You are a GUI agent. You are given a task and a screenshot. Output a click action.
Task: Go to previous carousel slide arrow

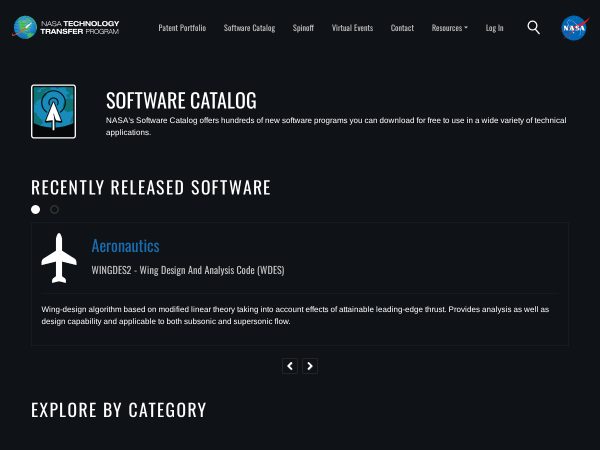click(x=290, y=366)
